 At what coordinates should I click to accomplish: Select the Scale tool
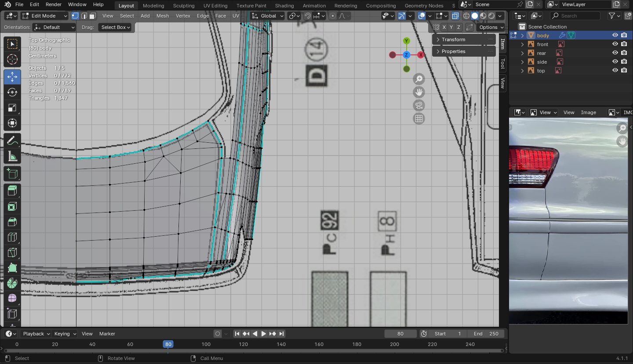(12, 108)
